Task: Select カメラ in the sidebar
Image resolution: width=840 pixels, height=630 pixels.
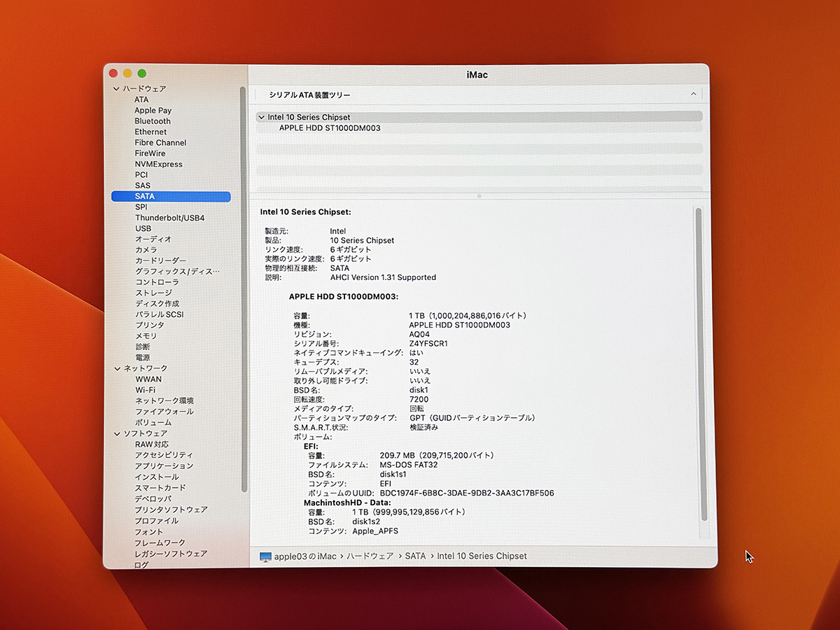Action: click(146, 250)
